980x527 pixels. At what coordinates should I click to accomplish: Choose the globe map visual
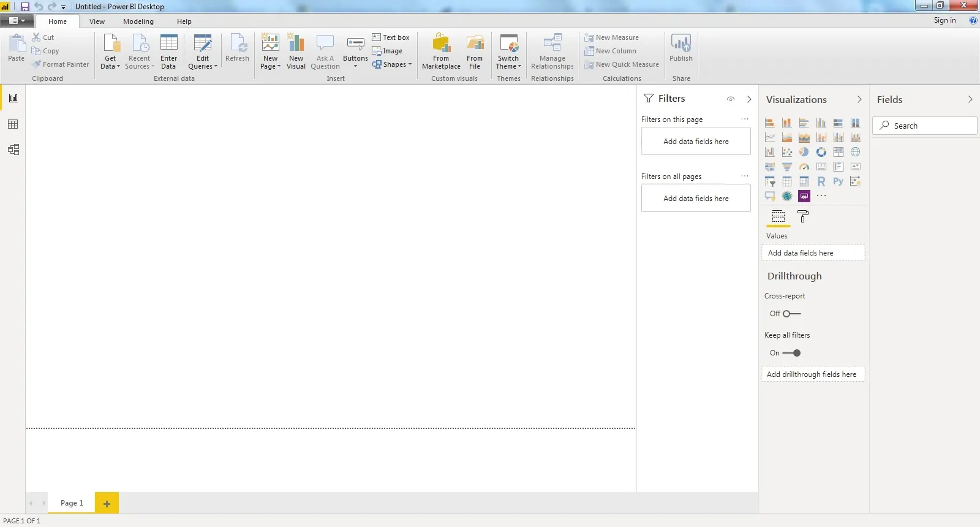[856, 152]
